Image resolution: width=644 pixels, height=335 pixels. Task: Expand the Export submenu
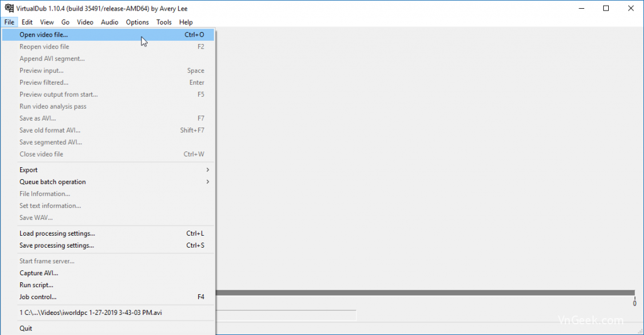108,170
